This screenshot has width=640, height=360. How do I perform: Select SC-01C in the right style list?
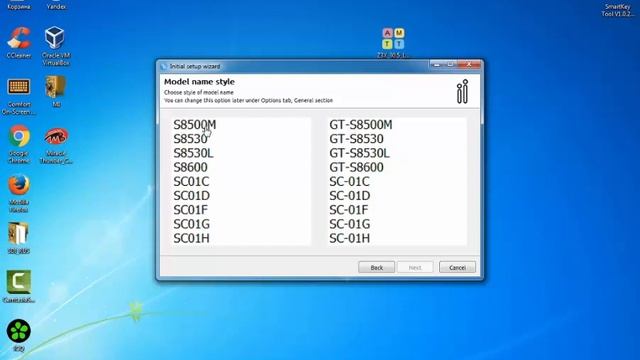(349, 182)
